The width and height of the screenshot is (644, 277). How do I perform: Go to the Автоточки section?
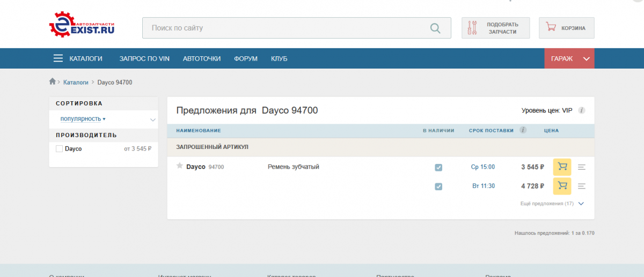tap(202, 58)
